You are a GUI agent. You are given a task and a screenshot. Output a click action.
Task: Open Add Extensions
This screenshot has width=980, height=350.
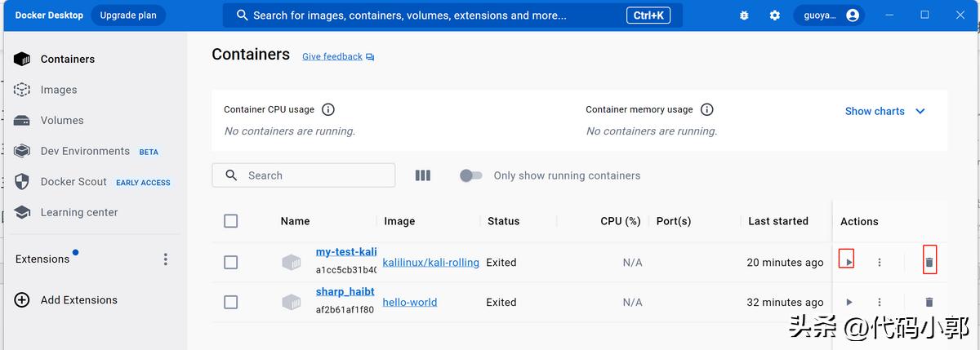[79, 300]
